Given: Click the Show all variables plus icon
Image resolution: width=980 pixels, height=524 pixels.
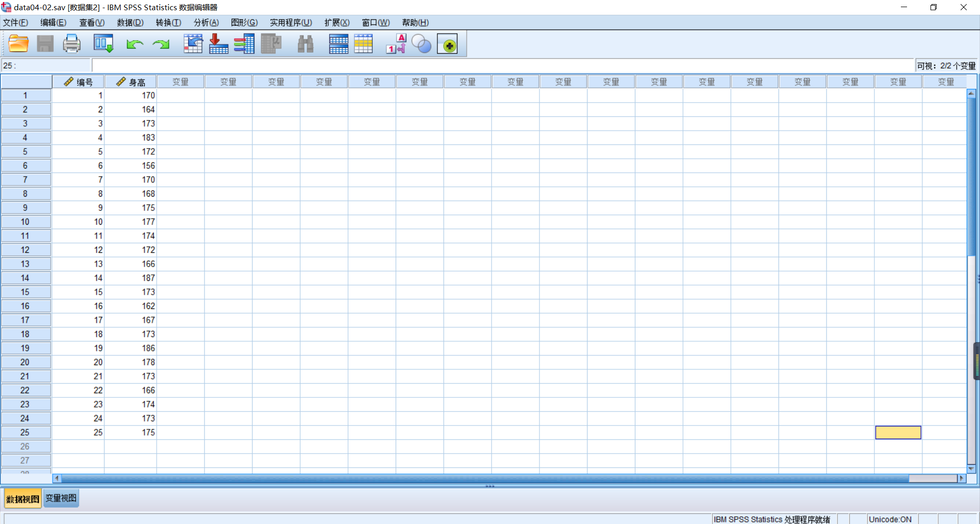Looking at the screenshot, I should tap(448, 44).
